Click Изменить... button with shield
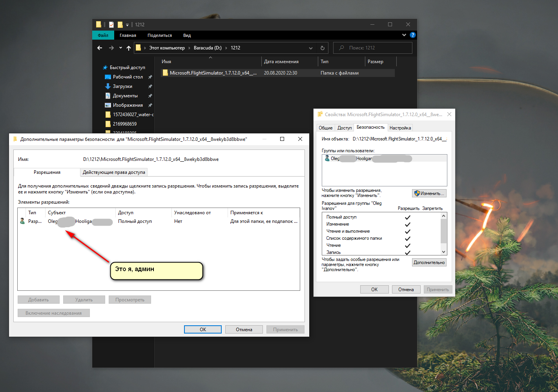558x392 pixels. tap(429, 193)
